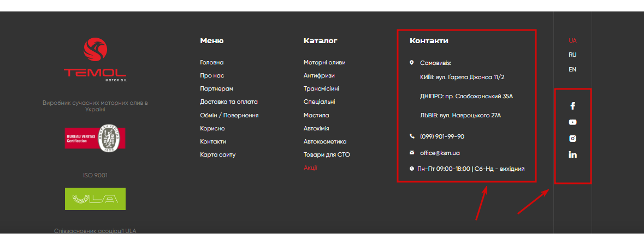Switch site language to UA
644x239 pixels.
coord(572,40)
